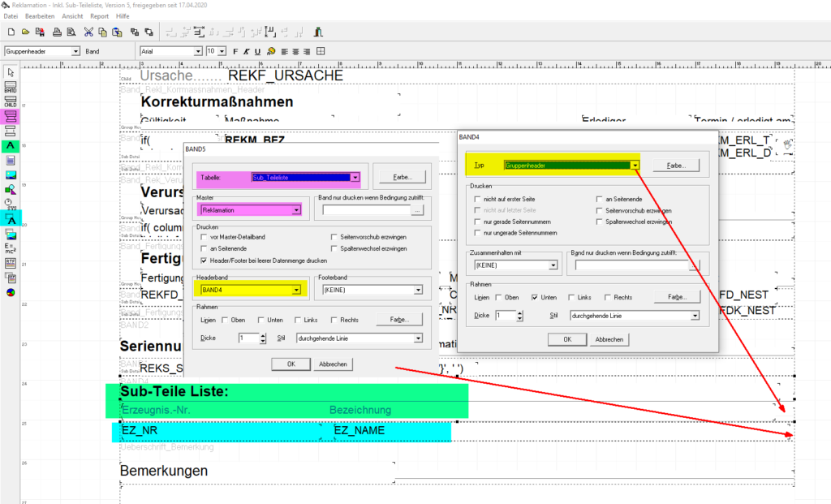Open 'Zusammenhalten mit' dropdown in BAND4
This screenshot has width=831, height=504.
[x=553, y=265]
